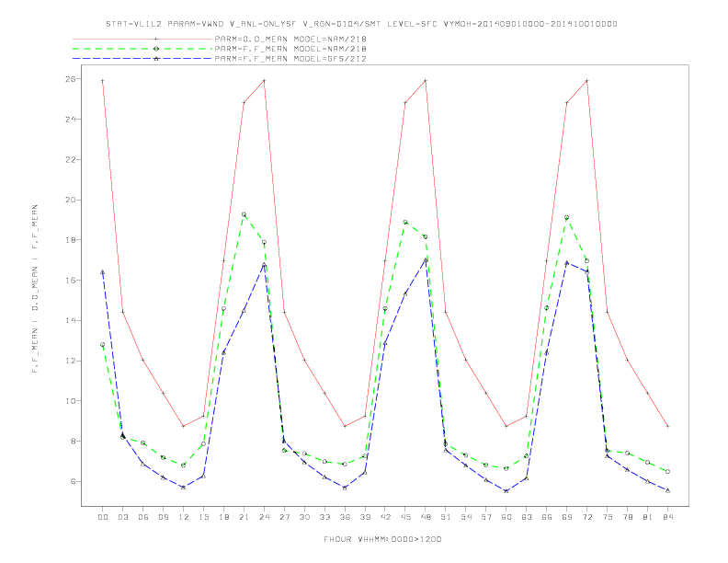Click green circle marker at hour 21 peak

coord(244,214)
